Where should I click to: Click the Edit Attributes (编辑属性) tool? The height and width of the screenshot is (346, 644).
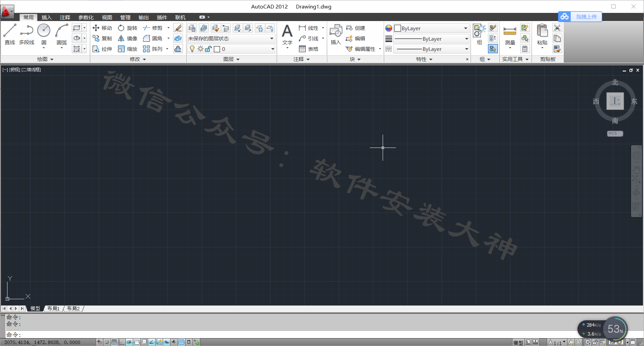[361, 49]
